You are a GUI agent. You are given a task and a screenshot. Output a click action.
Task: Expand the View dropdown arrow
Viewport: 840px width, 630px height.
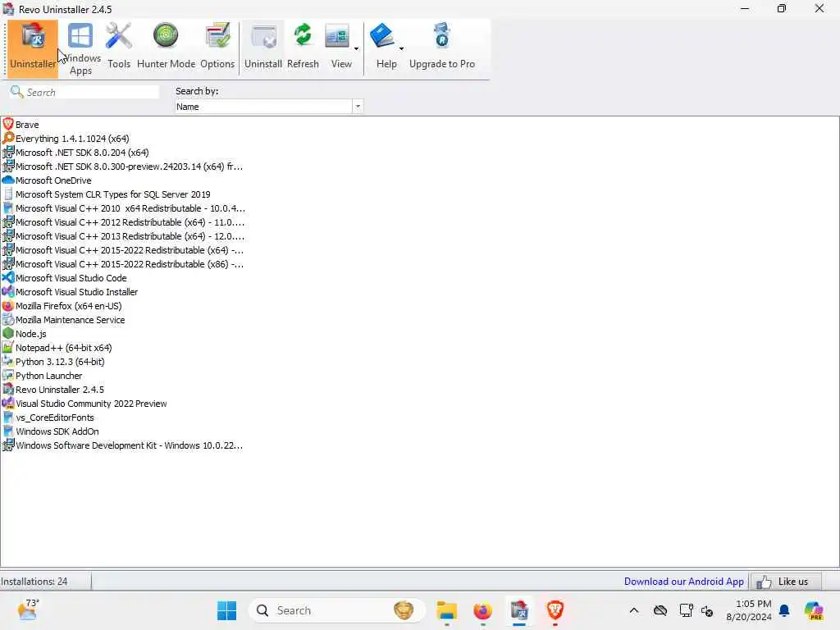tap(356, 48)
